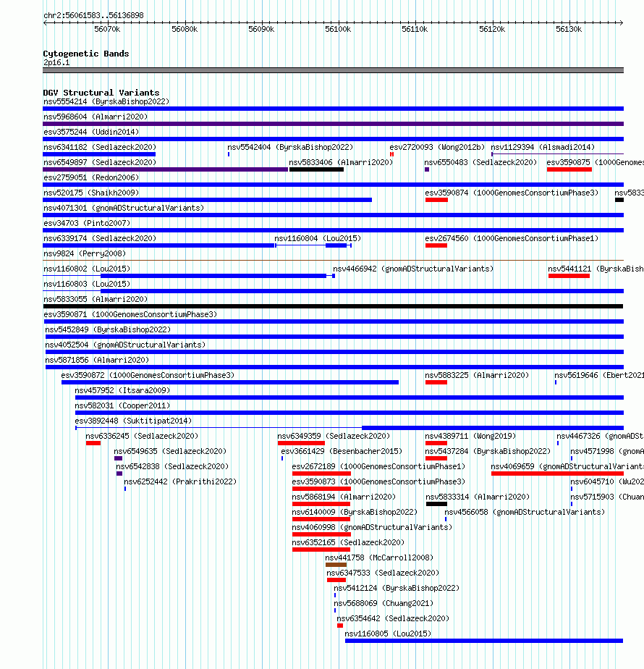Open nsv1160802 (Lou2015) variant
Screen dimensions: 644x669
coord(87,269)
